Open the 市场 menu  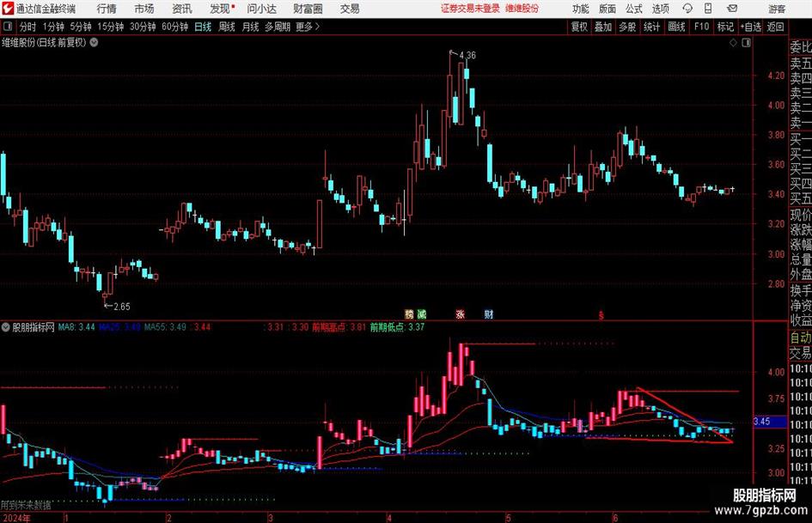[x=144, y=9]
